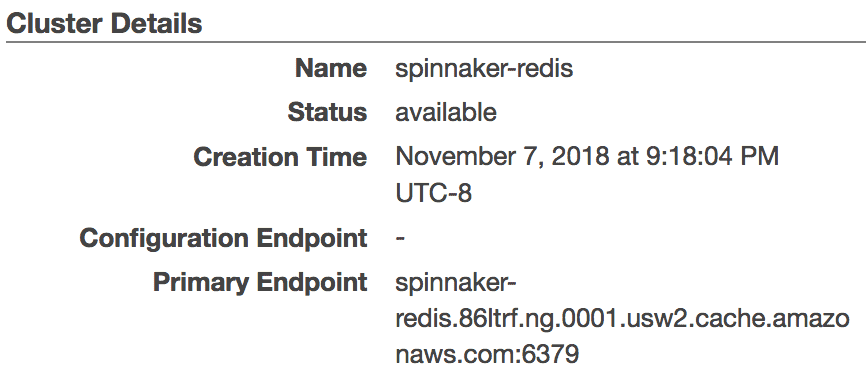Click the naws.com:6379 endpoint line
The height and width of the screenshot is (378, 866).
[x=487, y=355]
